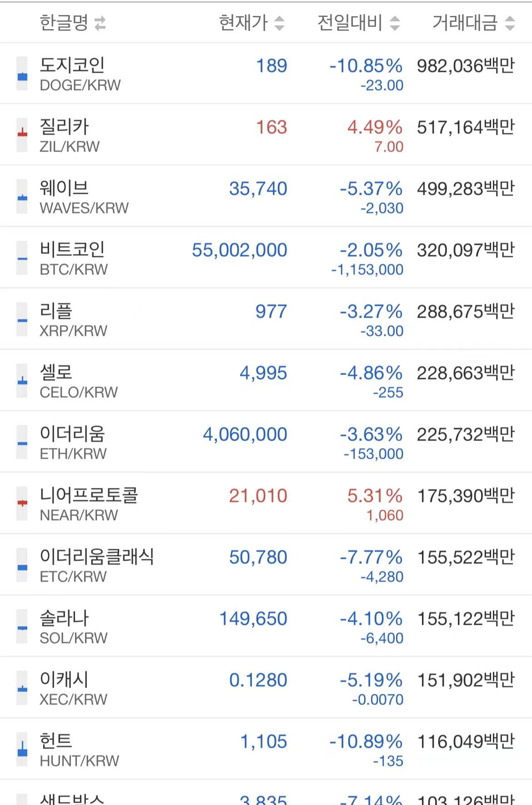Open the 솔라나 SOL/KRW market

(74, 627)
